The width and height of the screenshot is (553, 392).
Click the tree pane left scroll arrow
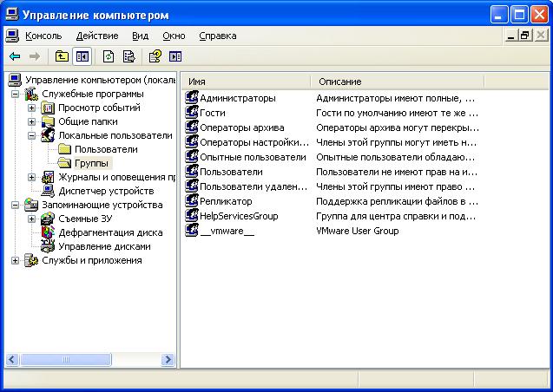(x=12, y=360)
